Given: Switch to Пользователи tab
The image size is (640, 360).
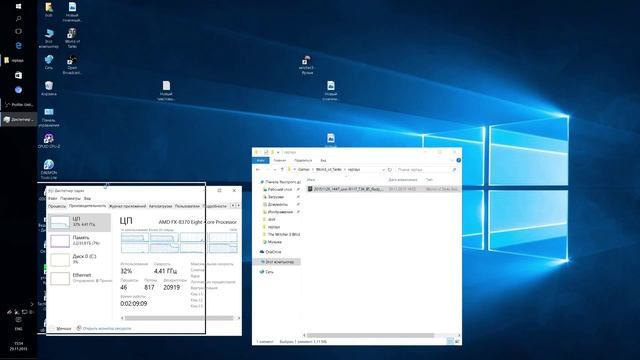Looking at the screenshot, I should [187, 206].
